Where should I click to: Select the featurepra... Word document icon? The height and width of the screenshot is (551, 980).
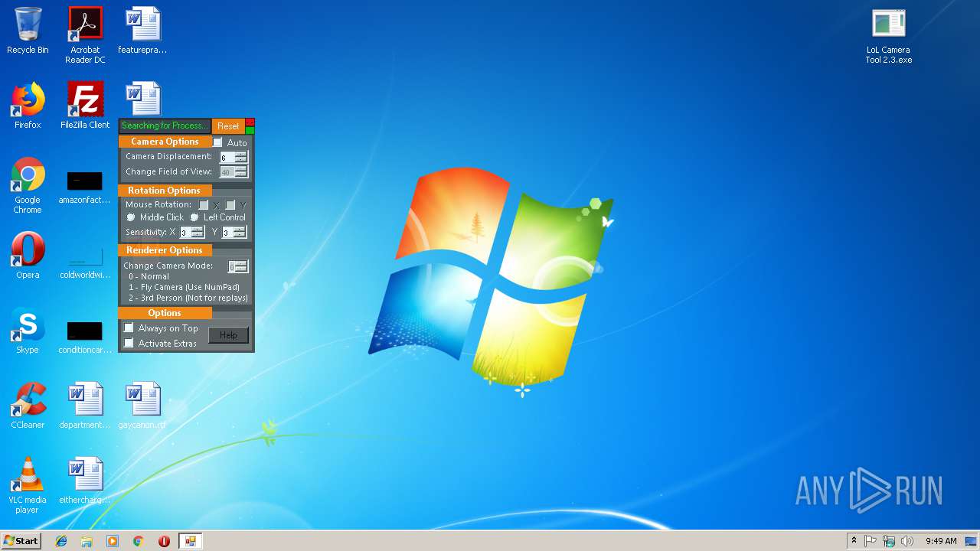tap(142, 31)
